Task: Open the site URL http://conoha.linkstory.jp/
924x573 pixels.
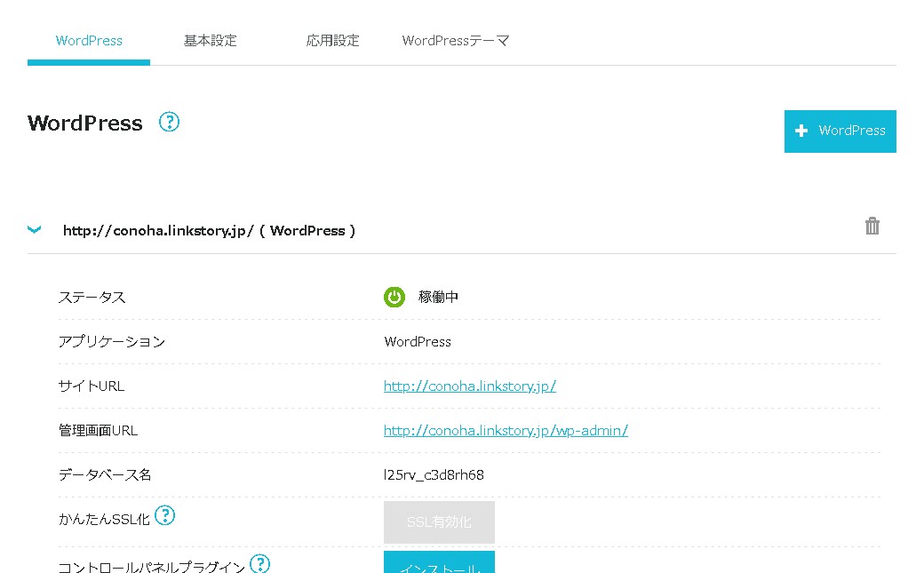Action: (x=469, y=386)
